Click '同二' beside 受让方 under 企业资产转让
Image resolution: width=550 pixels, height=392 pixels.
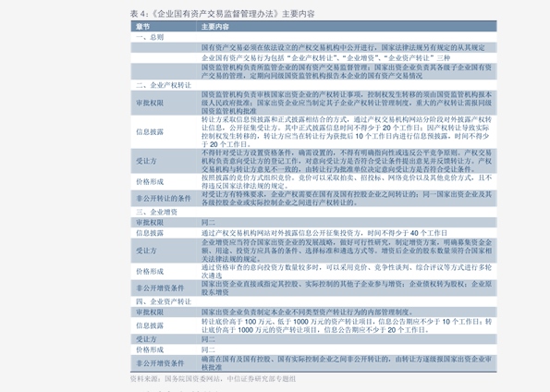point(208,339)
